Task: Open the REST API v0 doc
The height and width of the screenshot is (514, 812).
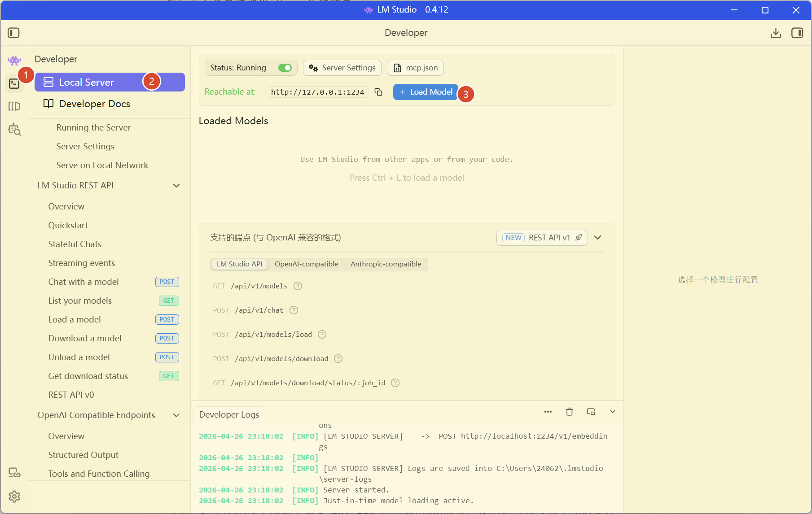Action: pos(71,395)
